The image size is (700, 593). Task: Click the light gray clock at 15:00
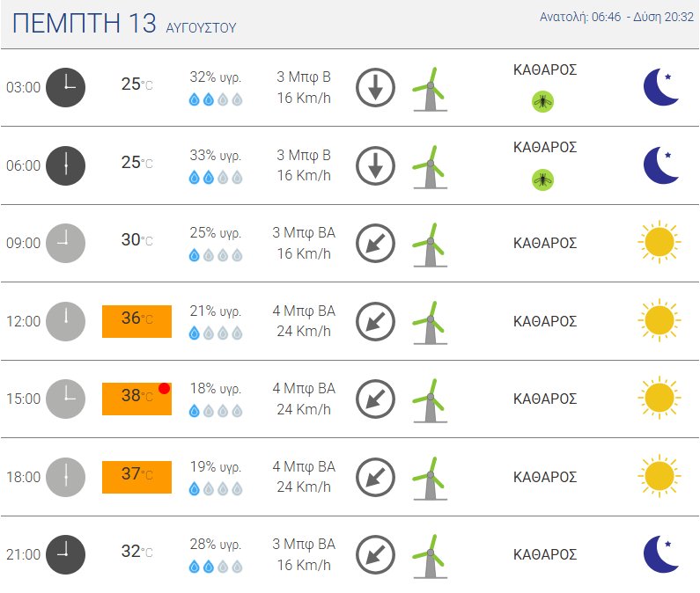(x=66, y=399)
